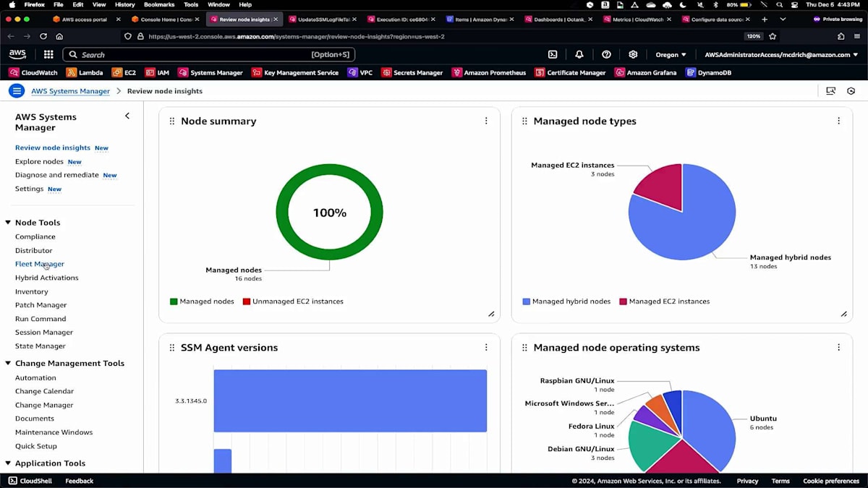Open the Lambda bookmark shortcut
This screenshot has width=868, height=488.
85,72
